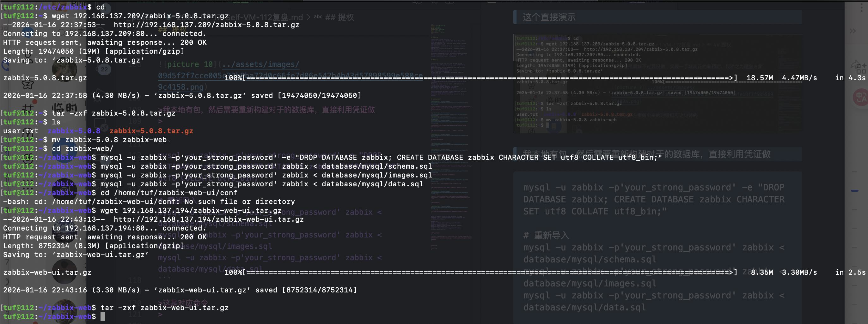Viewport: 868px width, 324px height.
Task: Click the red translate icon
Action: coord(861,97)
